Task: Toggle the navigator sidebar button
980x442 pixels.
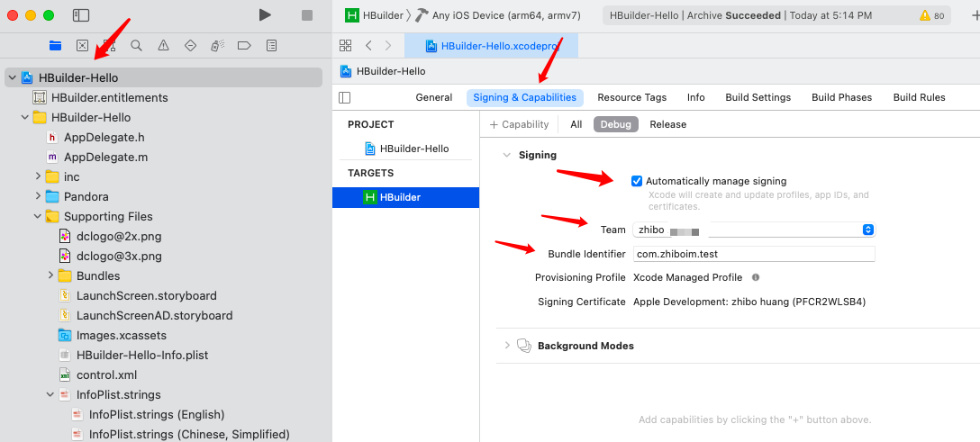Action: click(81, 15)
